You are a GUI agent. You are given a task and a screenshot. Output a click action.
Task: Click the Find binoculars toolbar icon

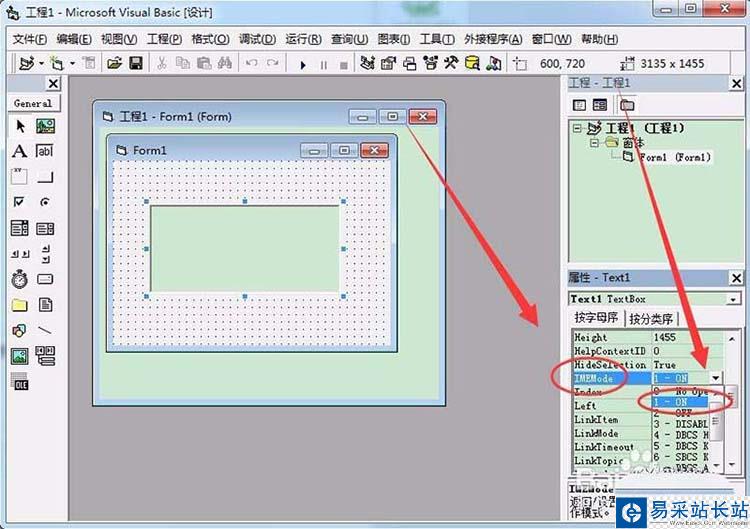[225, 63]
